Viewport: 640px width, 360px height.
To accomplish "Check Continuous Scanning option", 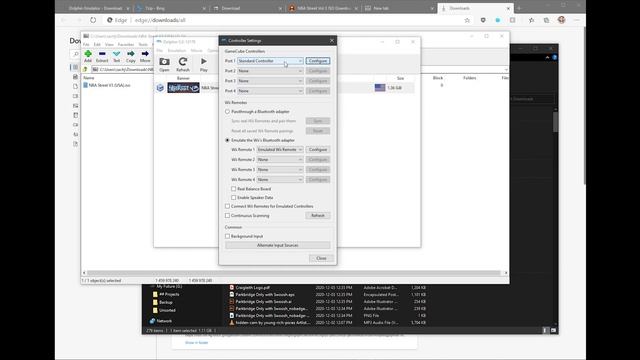I will 227,216.
